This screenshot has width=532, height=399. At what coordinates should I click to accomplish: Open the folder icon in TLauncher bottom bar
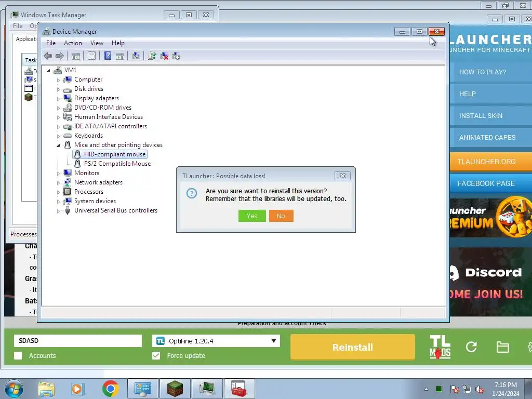pyautogui.click(x=502, y=347)
